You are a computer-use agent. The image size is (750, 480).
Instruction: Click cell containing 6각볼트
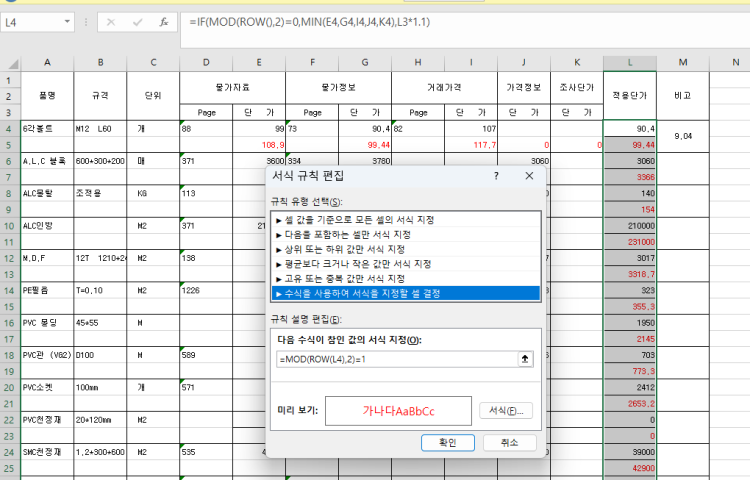coord(47,129)
